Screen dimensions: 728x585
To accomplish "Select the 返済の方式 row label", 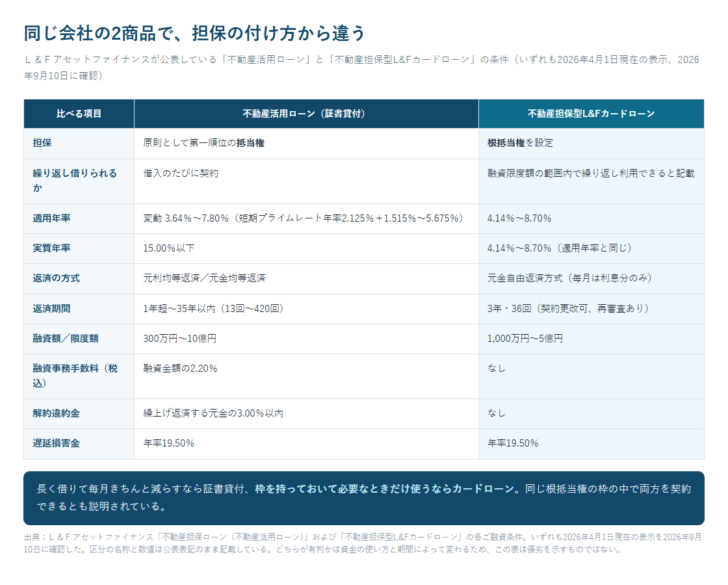I will (x=79, y=279).
